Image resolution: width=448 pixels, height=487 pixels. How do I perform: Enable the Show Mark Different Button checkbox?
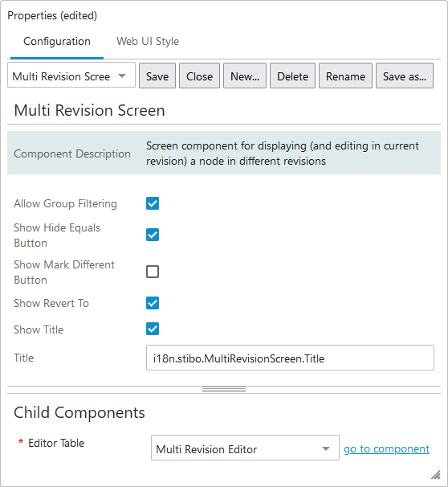[x=153, y=272]
